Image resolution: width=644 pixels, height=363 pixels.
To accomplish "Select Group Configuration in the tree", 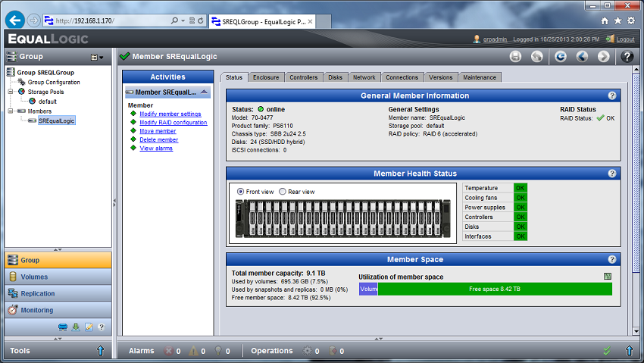I will (x=54, y=82).
